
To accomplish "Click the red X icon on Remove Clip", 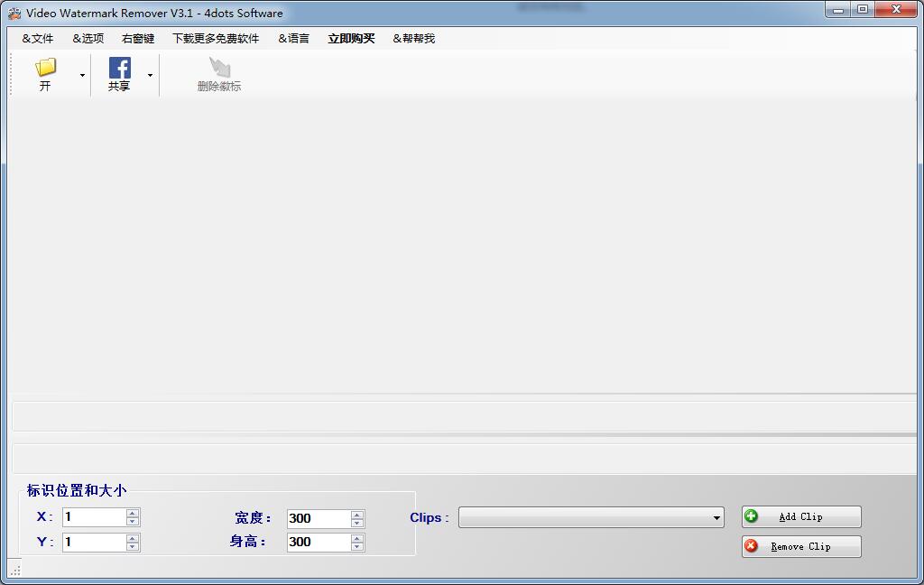I will [753, 545].
